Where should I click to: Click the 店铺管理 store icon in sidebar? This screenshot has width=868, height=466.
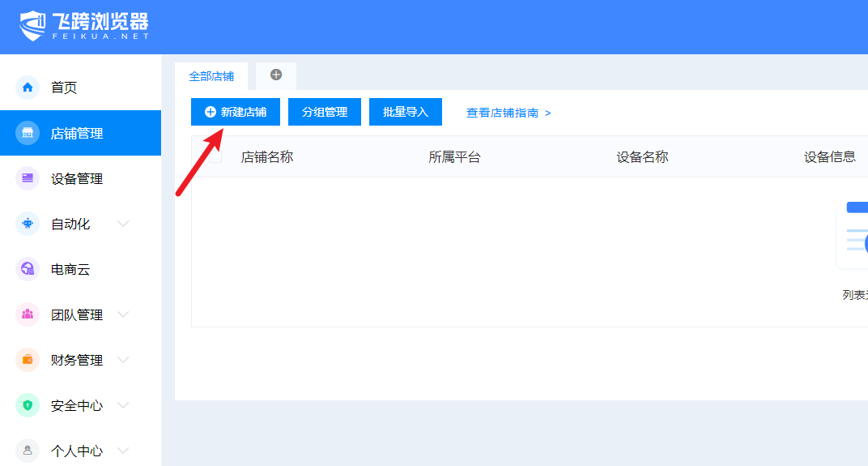pyautogui.click(x=28, y=133)
